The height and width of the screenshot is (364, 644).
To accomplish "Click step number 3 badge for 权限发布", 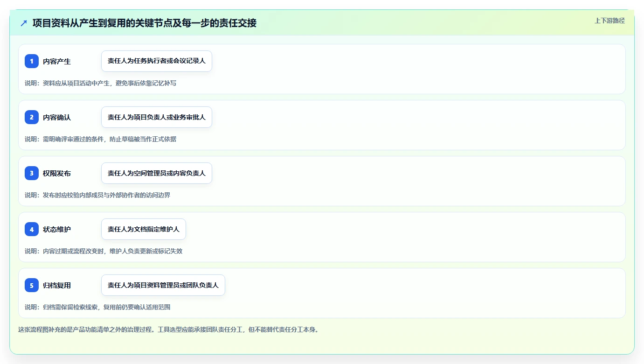I will (x=32, y=173).
